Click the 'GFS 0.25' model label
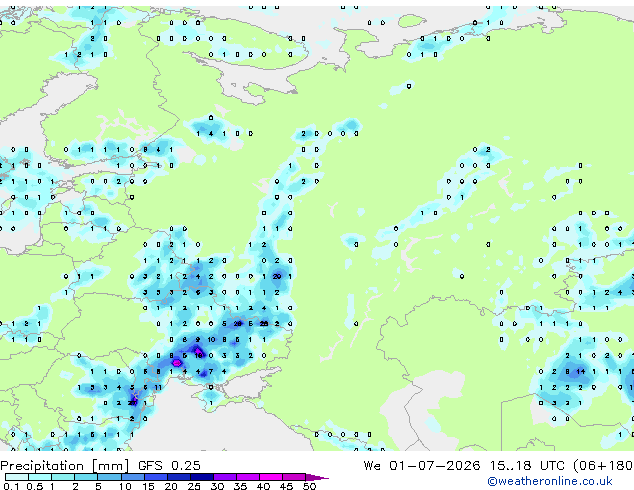Viewport: 634px width, 490px height. [169, 466]
